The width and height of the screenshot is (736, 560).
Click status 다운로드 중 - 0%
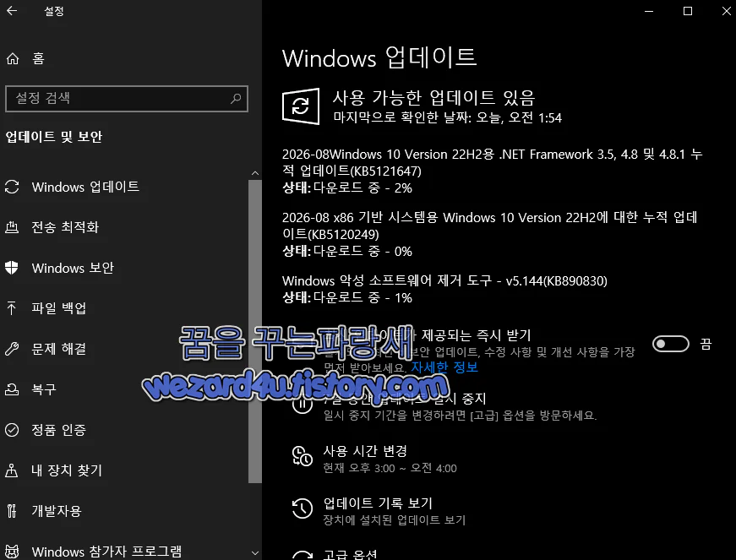[x=347, y=252]
